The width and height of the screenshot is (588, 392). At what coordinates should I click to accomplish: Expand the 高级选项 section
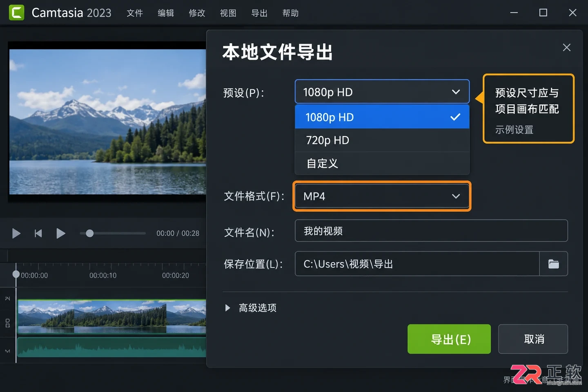tap(251, 307)
